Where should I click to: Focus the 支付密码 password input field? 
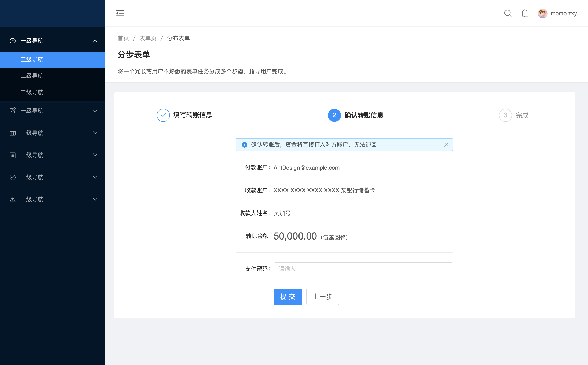coord(363,269)
